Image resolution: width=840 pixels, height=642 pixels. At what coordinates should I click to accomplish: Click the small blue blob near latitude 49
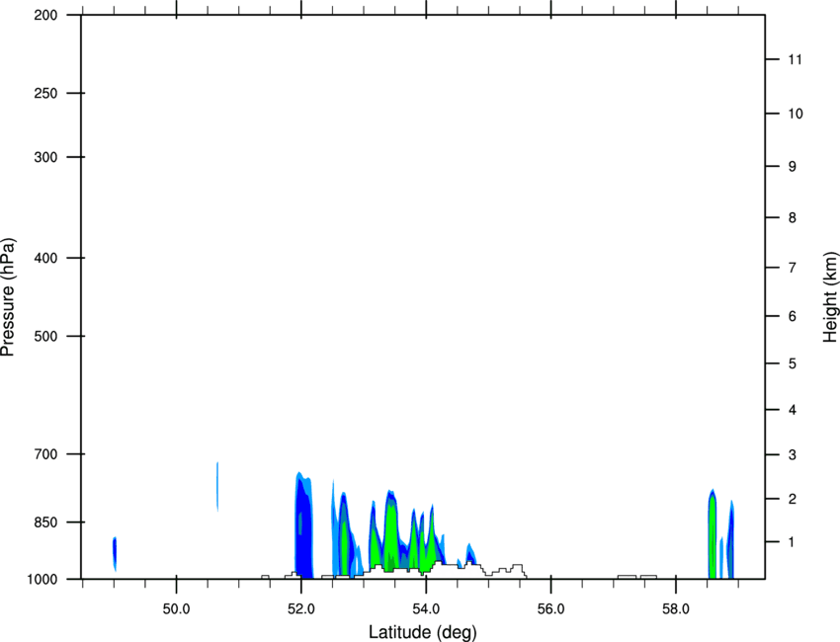(114, 553)
